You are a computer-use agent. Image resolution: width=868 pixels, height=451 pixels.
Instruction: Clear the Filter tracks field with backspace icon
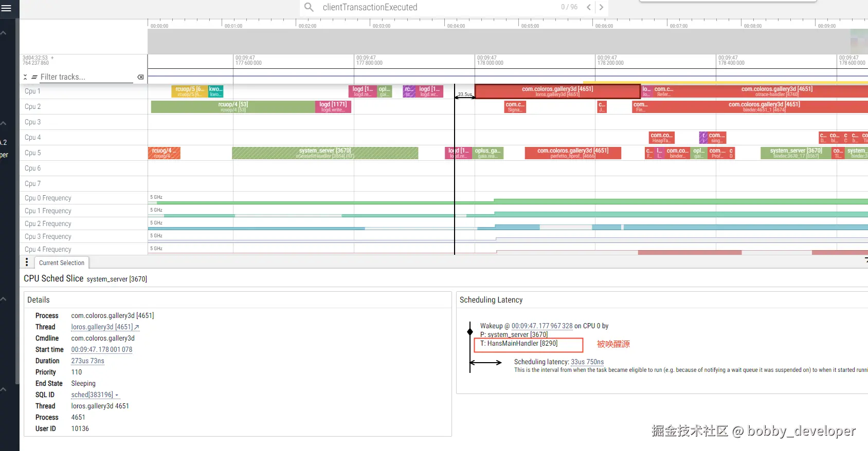[140, 77]
